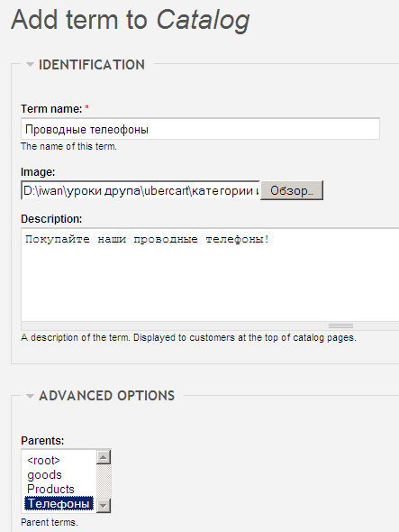Click the Parents label
The height and width of the screenshot is (532, 399).
click(x=42, y=440)
